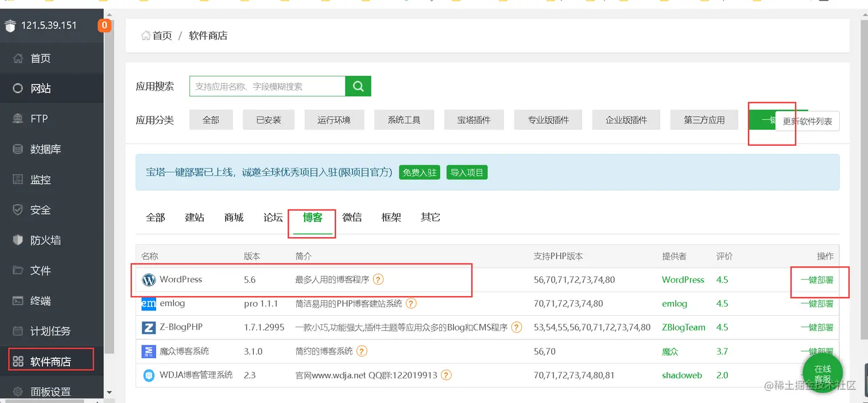Click the terminal icon beside 终端

pos(18,301)
